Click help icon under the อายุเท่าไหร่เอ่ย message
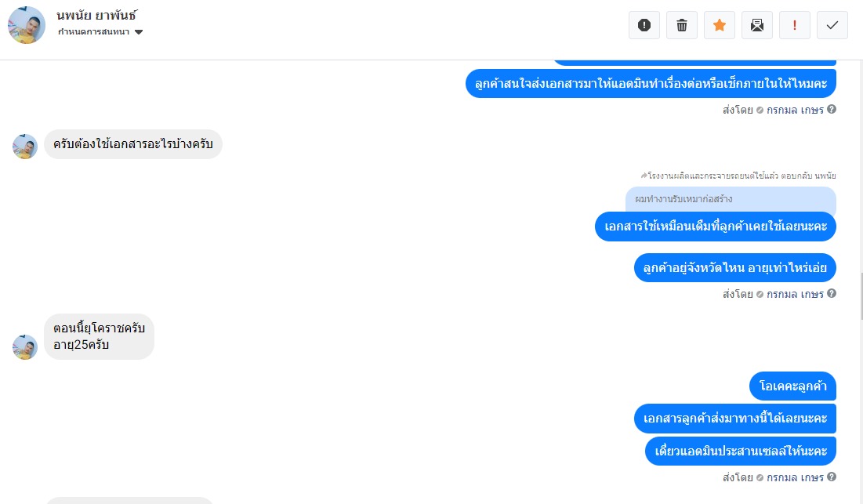Screen dimensions: 863x504 pos(832,294)
